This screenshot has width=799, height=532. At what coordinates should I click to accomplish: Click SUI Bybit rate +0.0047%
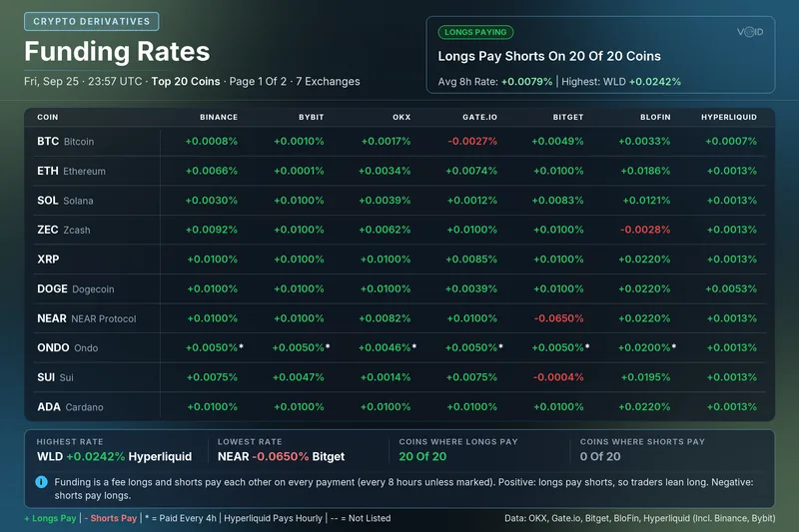(298, 377)
